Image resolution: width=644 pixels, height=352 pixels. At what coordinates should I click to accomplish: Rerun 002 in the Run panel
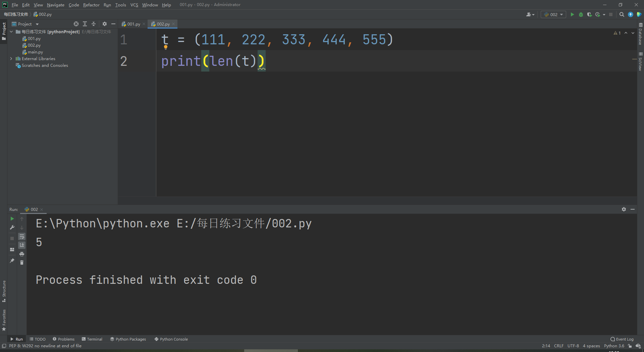click(x=12, y=219)
